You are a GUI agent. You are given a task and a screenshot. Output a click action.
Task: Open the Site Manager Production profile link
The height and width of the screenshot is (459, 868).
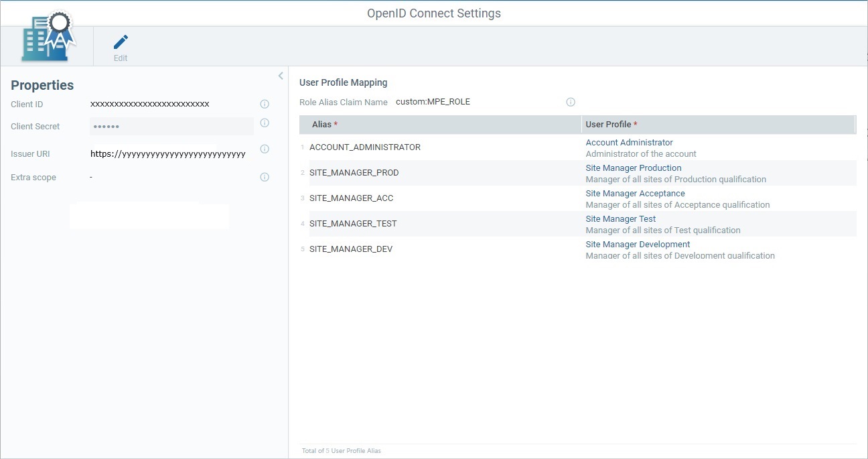point(633,168)
